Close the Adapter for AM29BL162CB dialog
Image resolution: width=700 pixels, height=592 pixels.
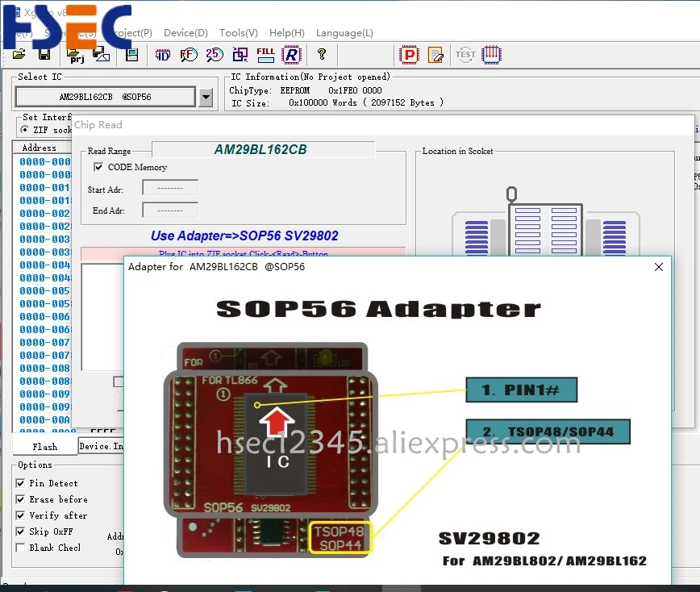pyautogui.click(x=659, y=267)
